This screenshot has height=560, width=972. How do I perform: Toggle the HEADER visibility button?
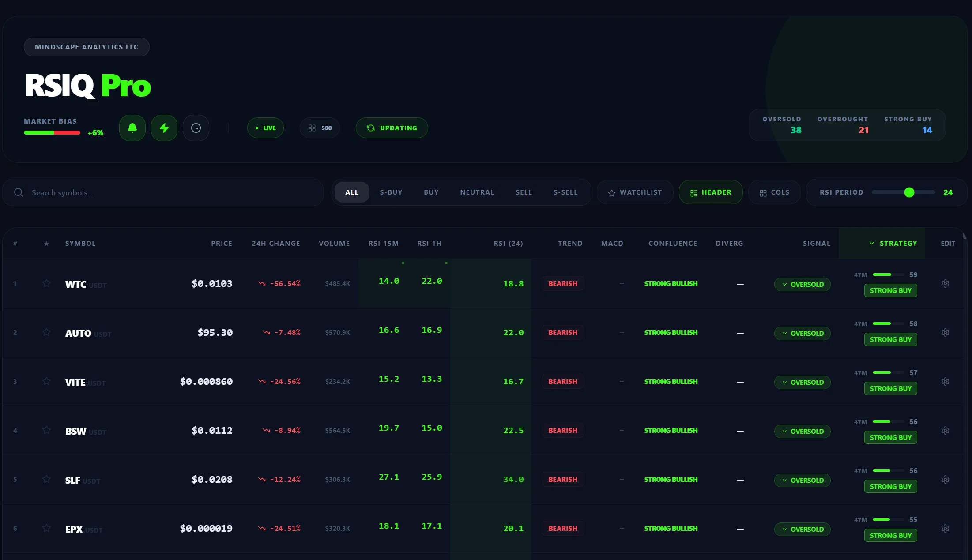[x=710, y=192]
